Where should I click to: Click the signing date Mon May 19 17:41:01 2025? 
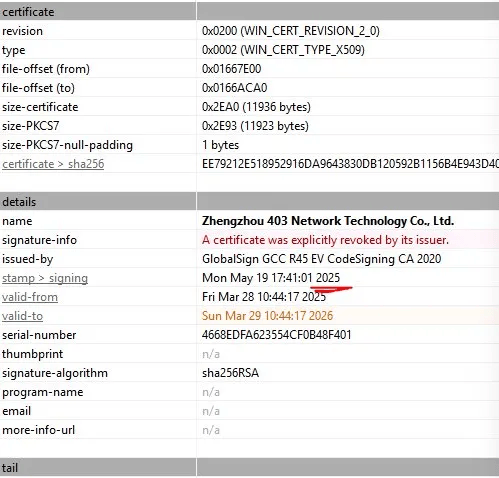tap(271, 278)
